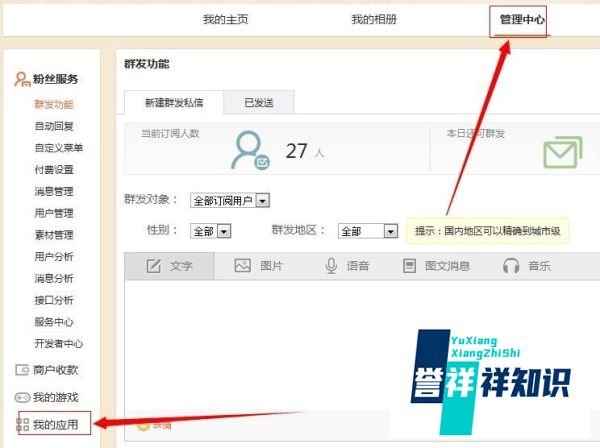This screenshot has height=448, width=600.
Task: Click the 图片 picture icon
Action: (x=243, y=266)
